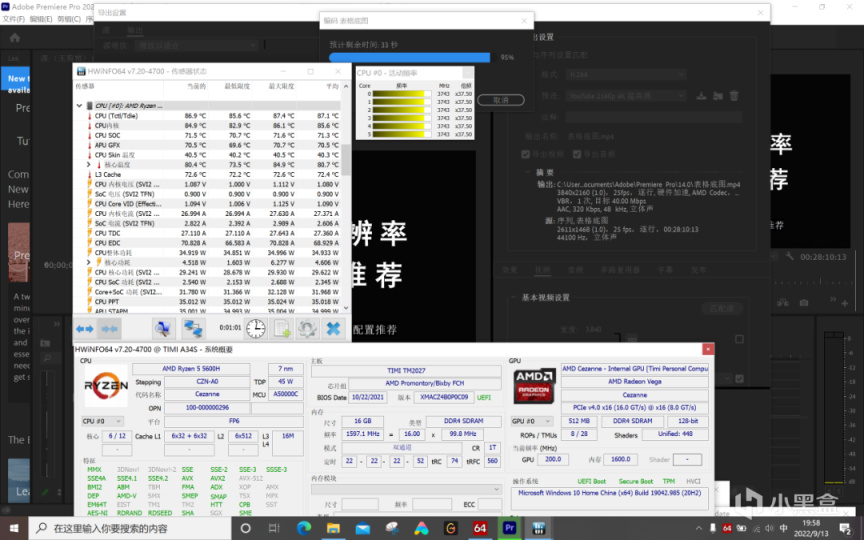Click the log file icon with green plus

pos(282,328)
